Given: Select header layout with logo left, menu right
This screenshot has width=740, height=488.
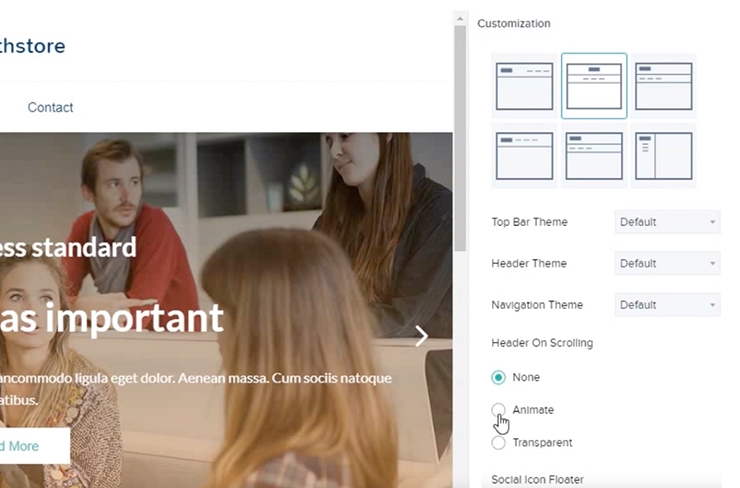Looking at the screenshot, I should 524,86.
